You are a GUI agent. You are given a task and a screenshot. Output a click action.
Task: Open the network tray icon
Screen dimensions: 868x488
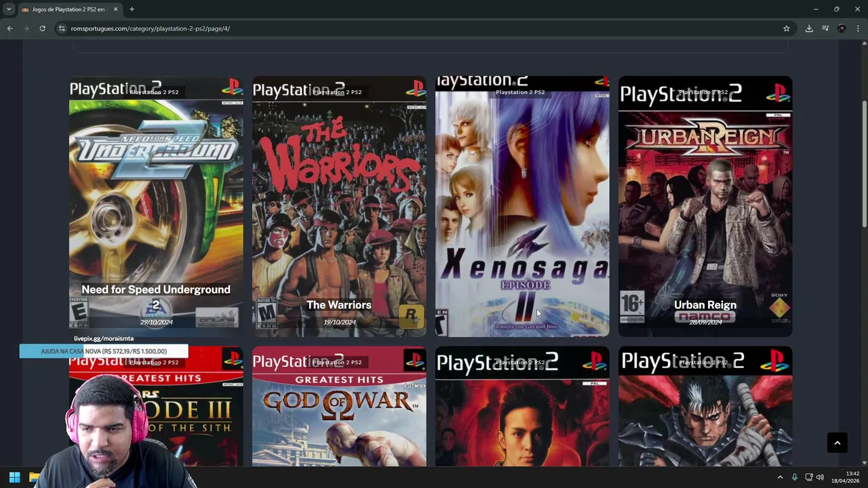[809, 477]
